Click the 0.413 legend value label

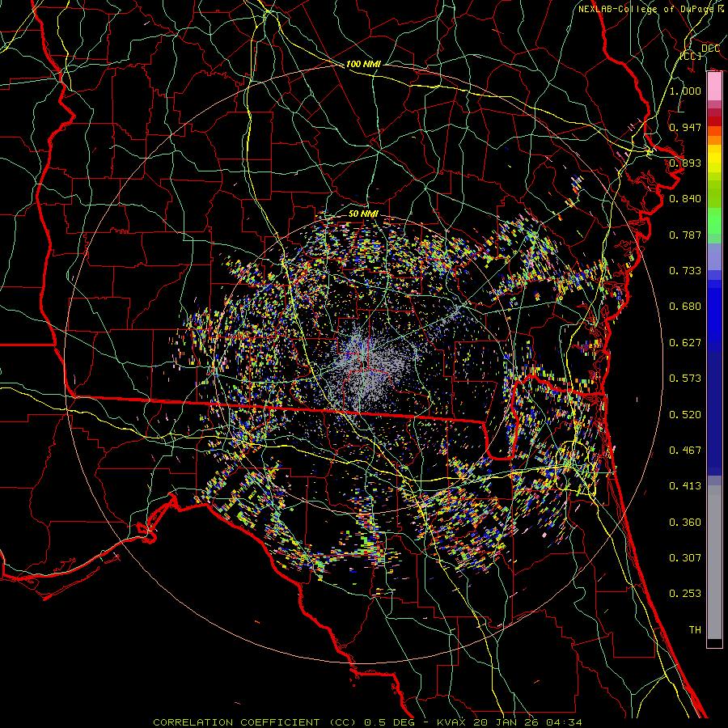(685, 486)
